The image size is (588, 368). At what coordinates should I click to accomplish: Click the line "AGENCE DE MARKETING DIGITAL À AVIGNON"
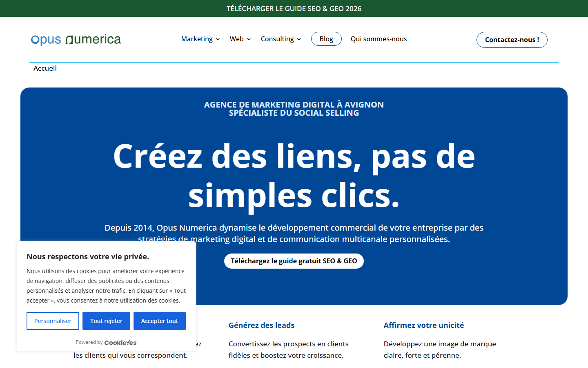pos(294,105)
